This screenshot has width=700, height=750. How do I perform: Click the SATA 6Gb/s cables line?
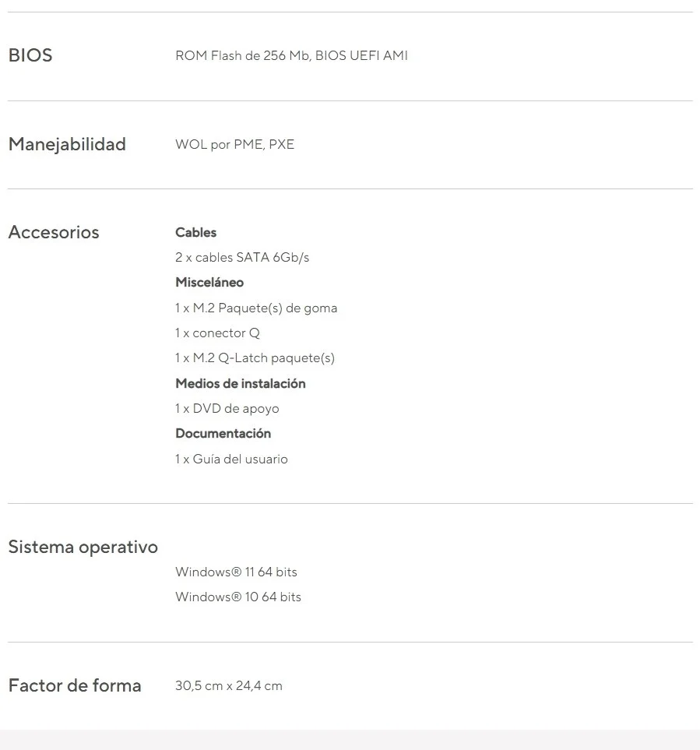point(242,257)
